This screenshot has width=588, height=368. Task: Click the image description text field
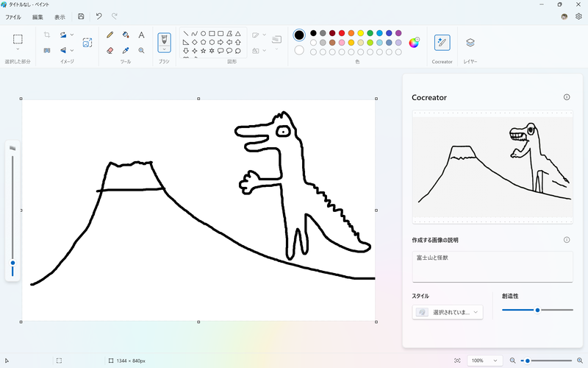[x=492, y=266]
